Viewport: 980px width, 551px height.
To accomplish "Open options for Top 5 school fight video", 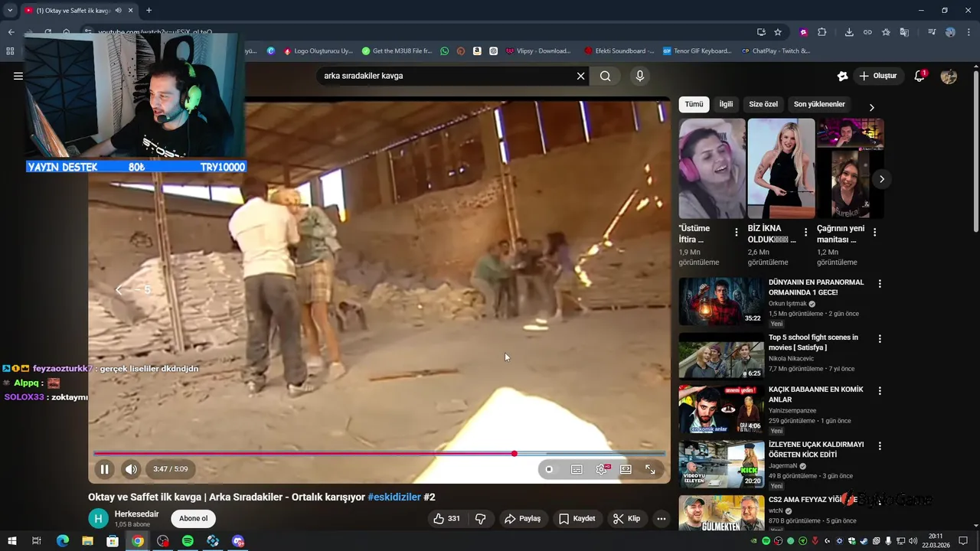I will click(x=880, y=339).
